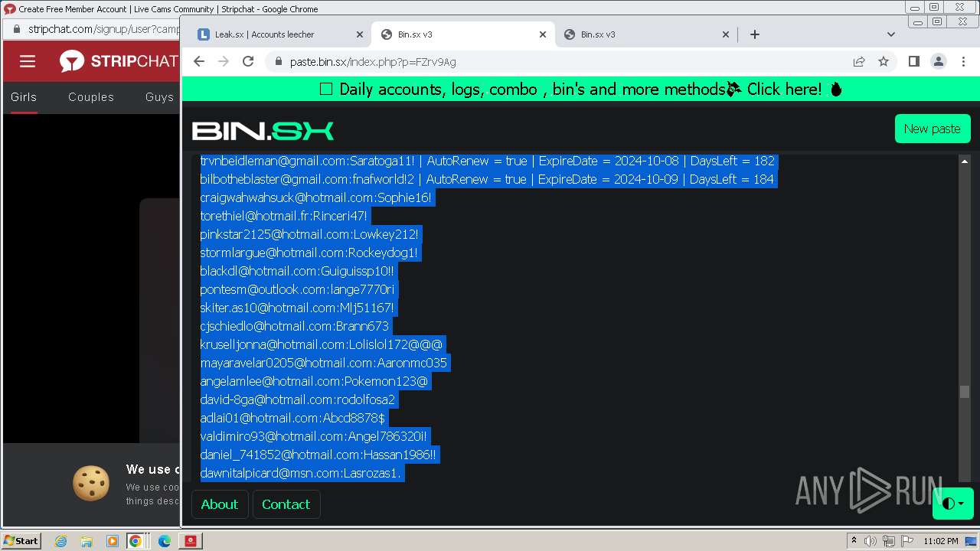Show hidden system tray icons

(854, 540)
